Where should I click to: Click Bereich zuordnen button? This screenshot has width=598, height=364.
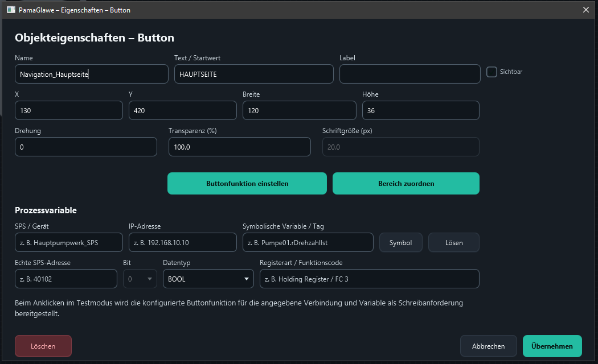406,184
